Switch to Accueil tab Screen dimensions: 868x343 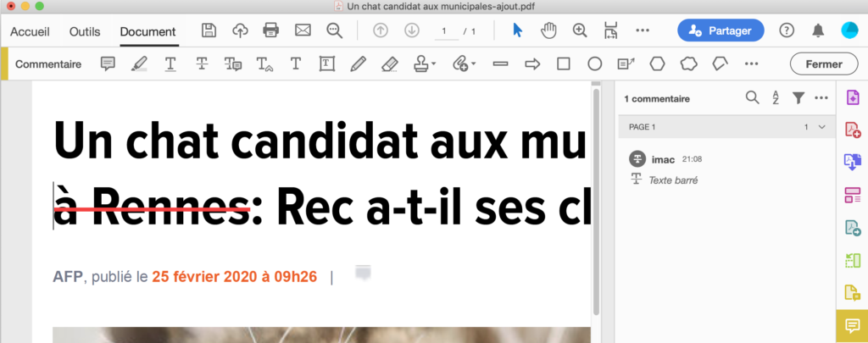click(x=30, y=31)
